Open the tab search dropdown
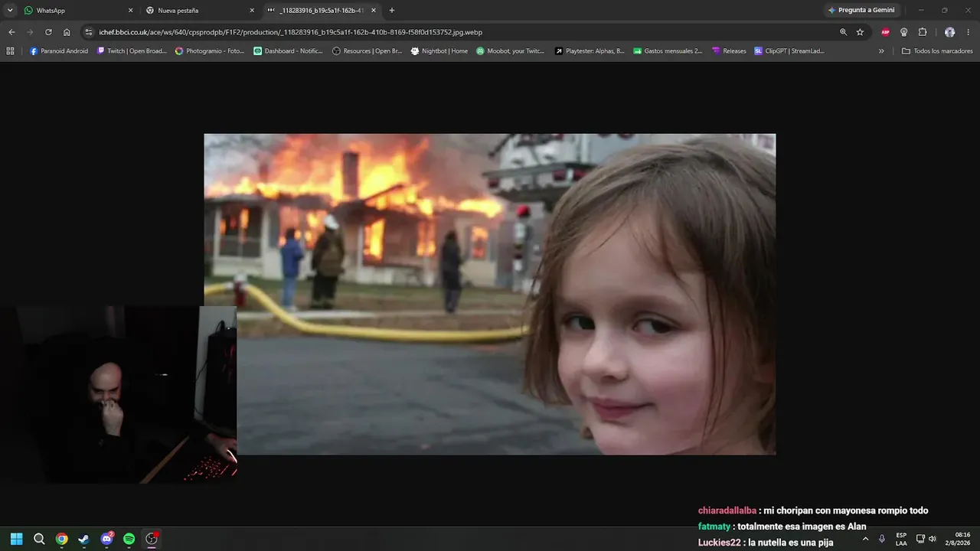 tap(10, 11)
